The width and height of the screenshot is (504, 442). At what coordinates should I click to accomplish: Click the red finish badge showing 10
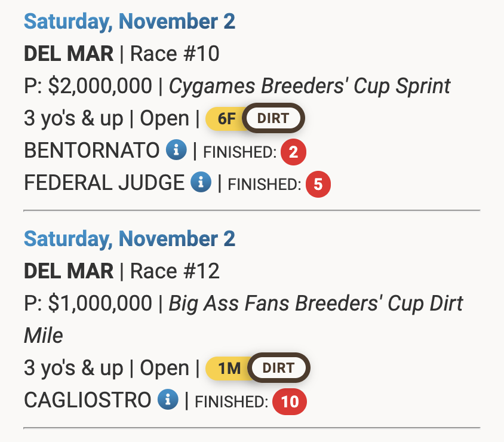(x=290, y=401)
